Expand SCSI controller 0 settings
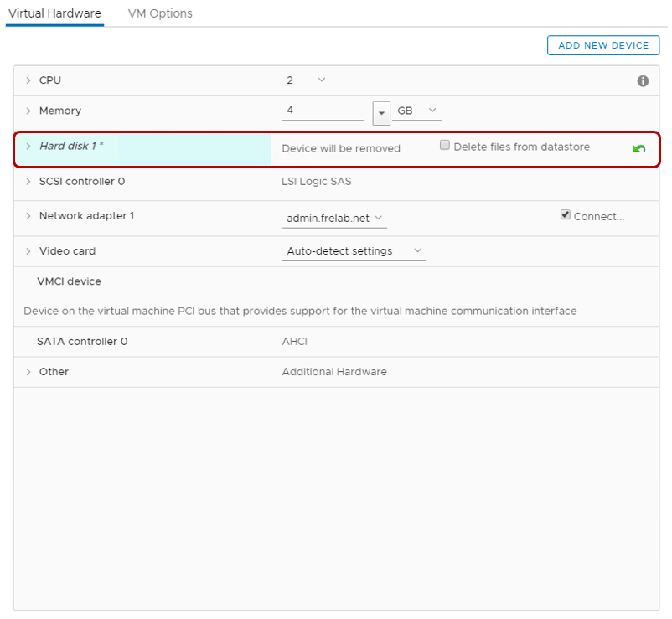This screenshot has height=619, width=672. click(x=28, y=181)
